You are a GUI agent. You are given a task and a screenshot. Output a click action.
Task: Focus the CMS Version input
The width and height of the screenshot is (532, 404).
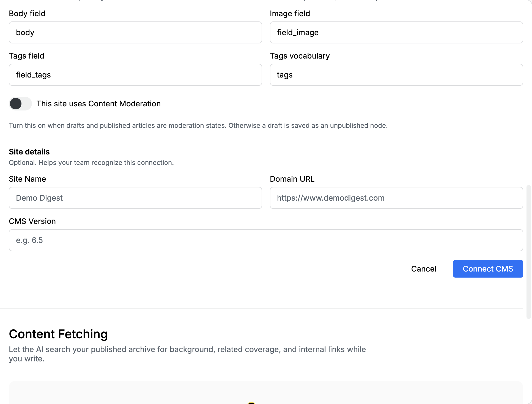266,240
